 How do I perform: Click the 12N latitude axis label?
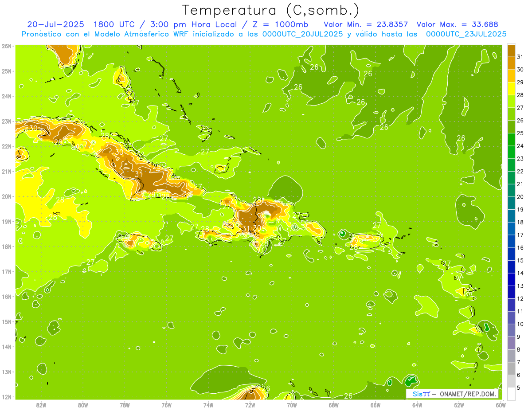click(x=7, y=397)
